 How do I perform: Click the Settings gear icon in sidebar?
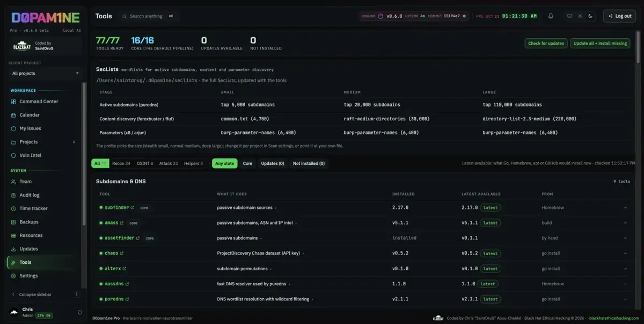click(x=14, y=276)
